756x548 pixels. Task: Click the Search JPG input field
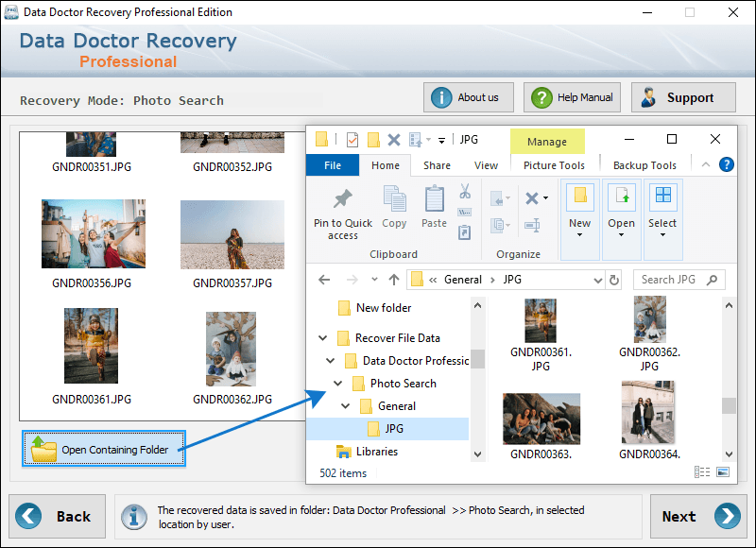tap(679, 280)
